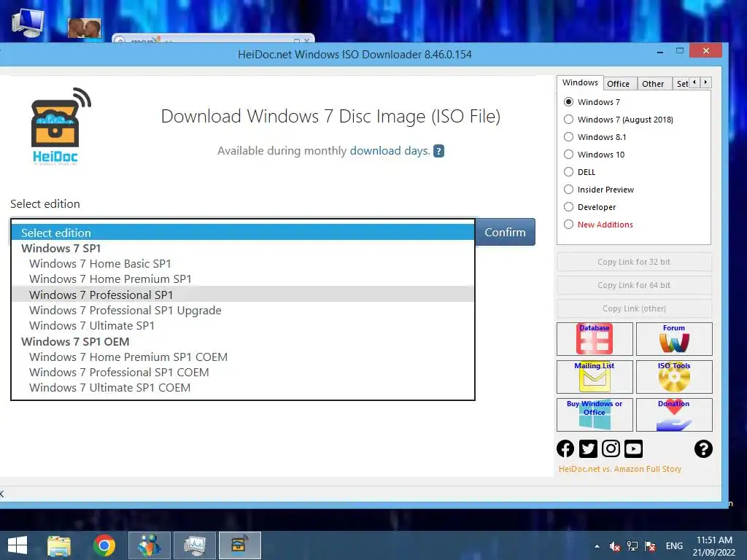Image resolution: width=747 pixels, height=560 pixels.
Task: Open the Instagram social icon
Action: point(611,448)
